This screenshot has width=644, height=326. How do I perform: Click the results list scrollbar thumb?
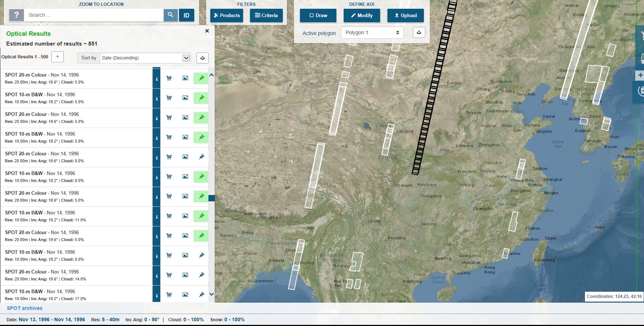pos(211,198)
